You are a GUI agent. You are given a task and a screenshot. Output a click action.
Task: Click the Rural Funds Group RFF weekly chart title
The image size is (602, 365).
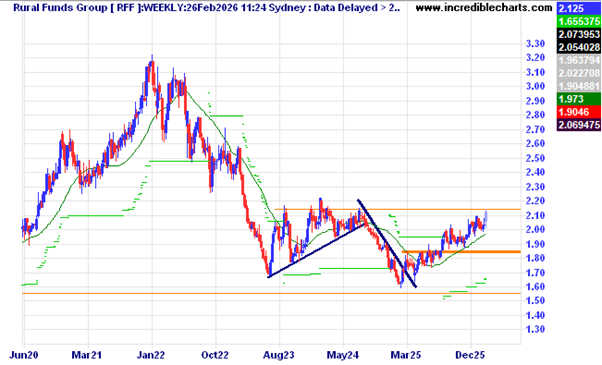pyautogui.click(x=207, y=7)
